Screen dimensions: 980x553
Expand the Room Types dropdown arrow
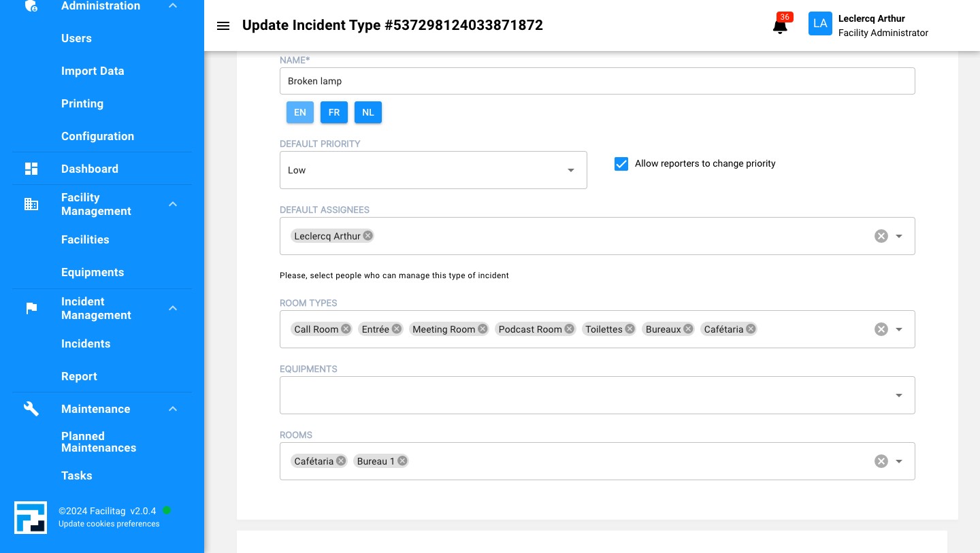899,329
